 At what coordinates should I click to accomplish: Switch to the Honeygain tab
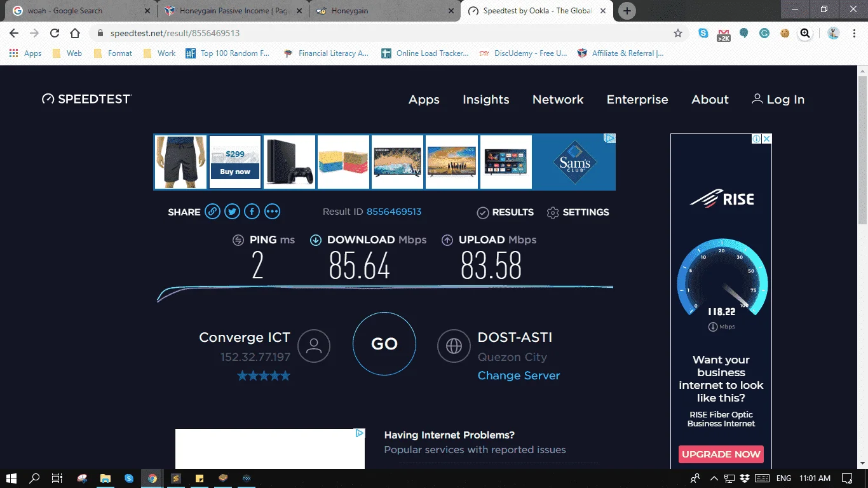[385, 11]
